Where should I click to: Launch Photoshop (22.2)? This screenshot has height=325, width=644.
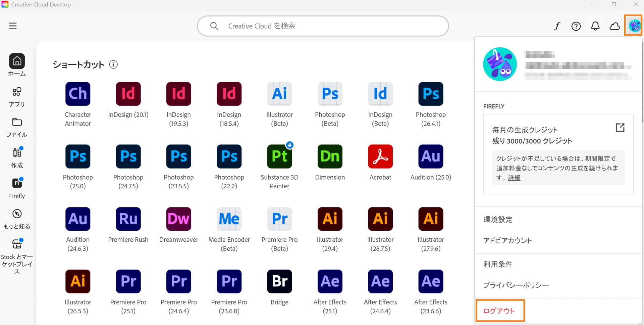point(229,156)
